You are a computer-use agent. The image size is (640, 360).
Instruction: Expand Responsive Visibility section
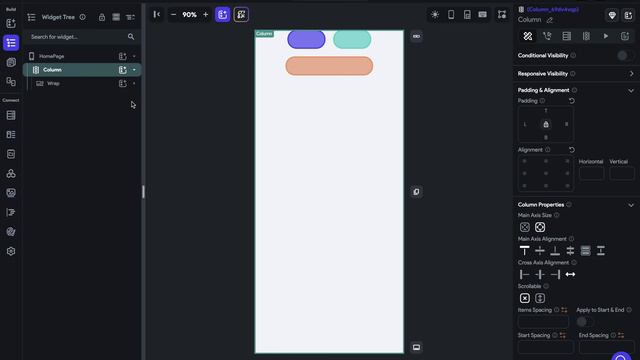tap(631, 74)
